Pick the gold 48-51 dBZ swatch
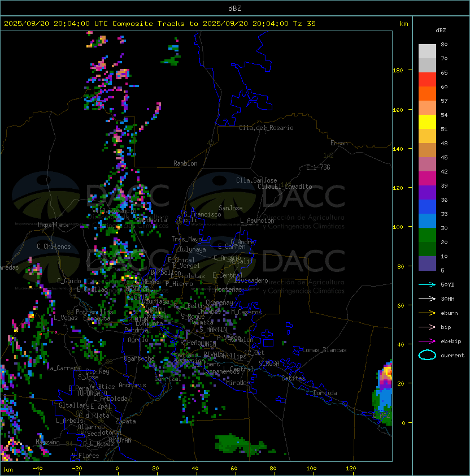 (427, 136)
